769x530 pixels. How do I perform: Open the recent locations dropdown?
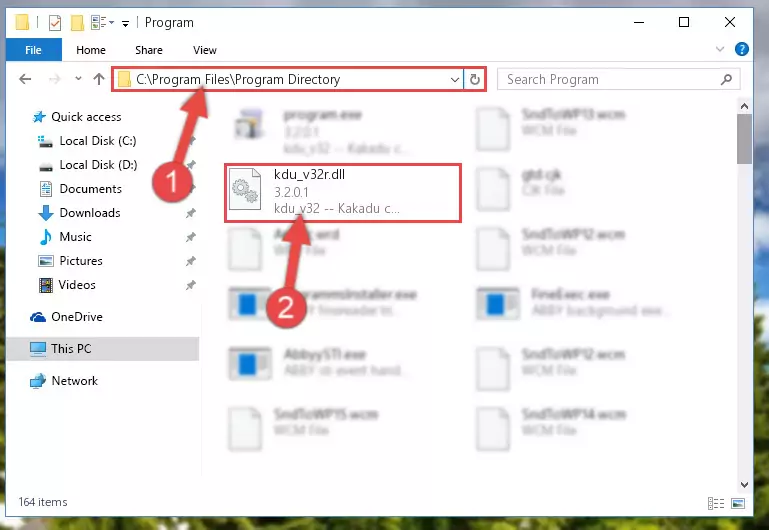(78, 78)
